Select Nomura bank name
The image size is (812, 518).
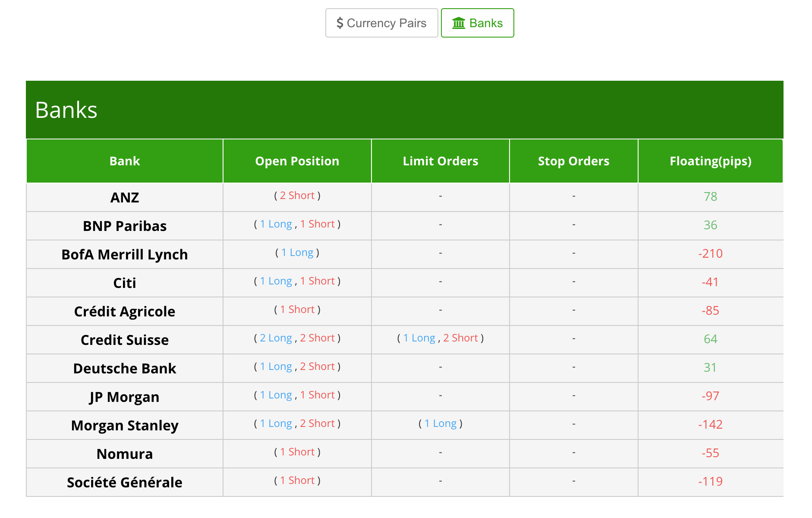click(x=125, y=454)
